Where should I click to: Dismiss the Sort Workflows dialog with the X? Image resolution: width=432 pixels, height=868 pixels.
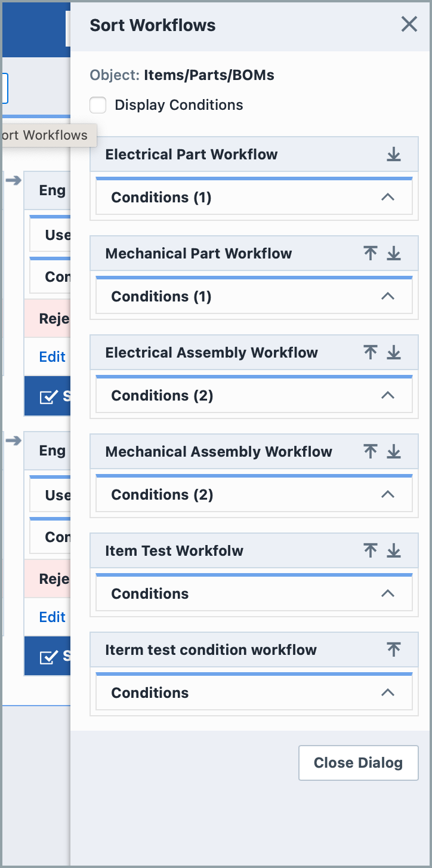[409, 24]
